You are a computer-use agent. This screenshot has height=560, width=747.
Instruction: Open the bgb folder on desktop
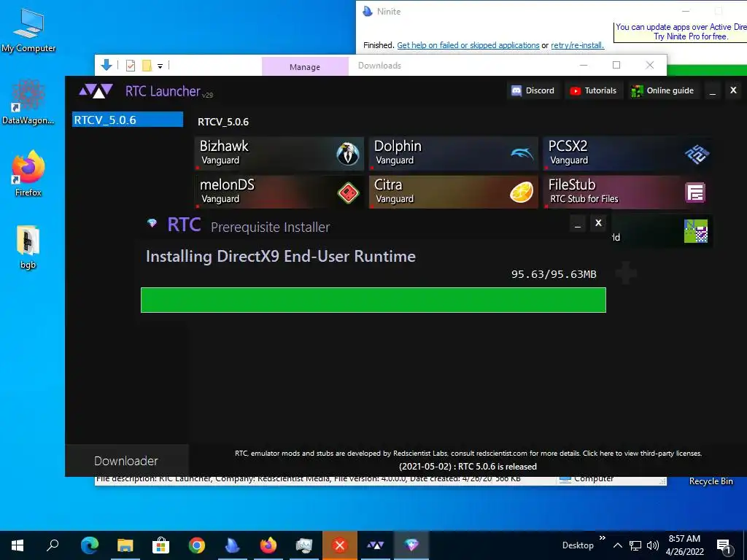(x=28, y=246)
